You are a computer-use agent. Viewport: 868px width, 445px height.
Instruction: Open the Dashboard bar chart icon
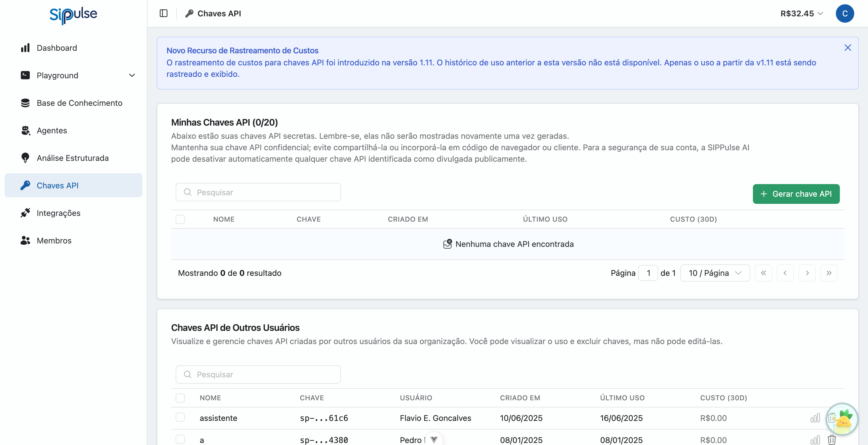point(25,48)
